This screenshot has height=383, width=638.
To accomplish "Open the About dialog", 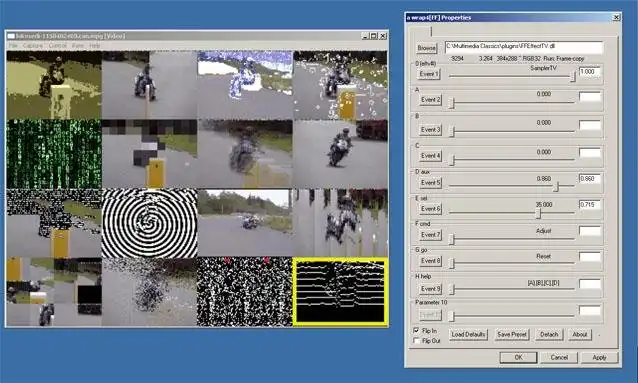I will (x=579, y=335).
